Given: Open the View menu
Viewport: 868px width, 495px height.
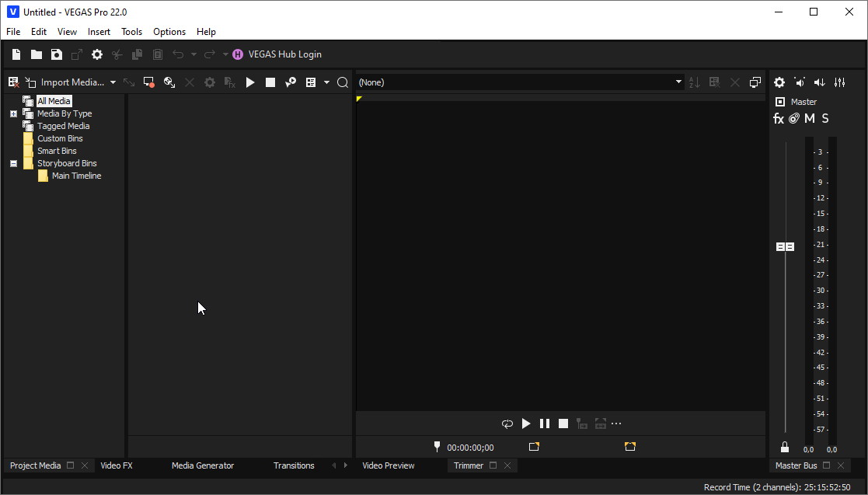Looking at the screenshot, I should coord(67,32).
